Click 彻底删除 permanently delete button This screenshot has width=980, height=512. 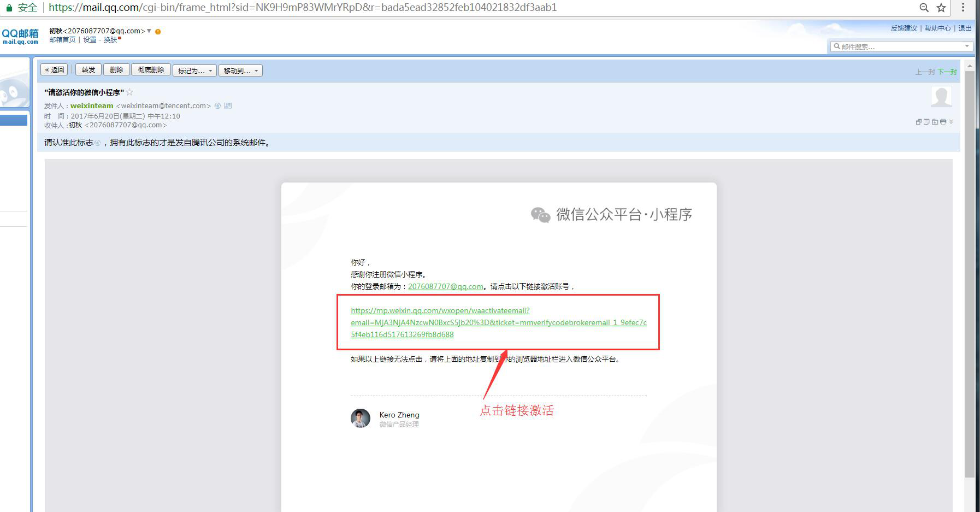[151, 70]
